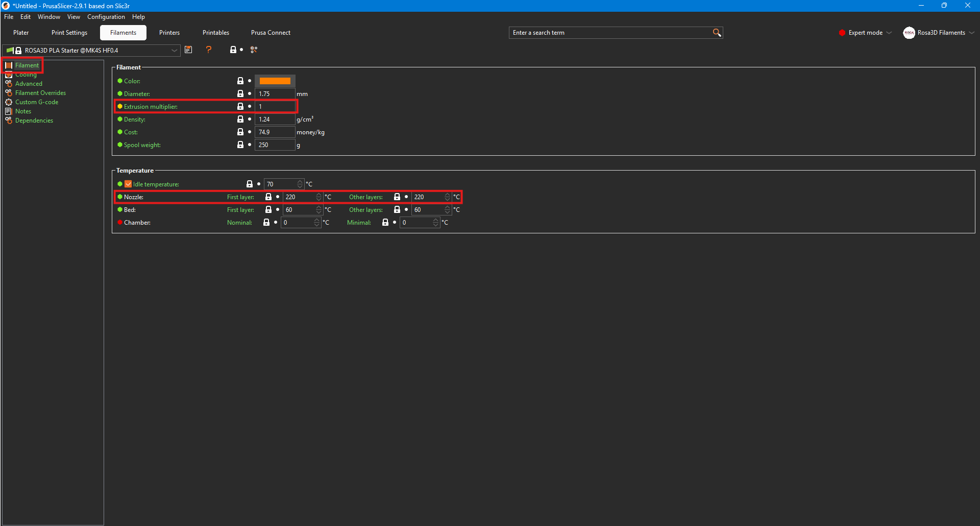Open the File menu
980x526 pixels.
tap(9, 17)
